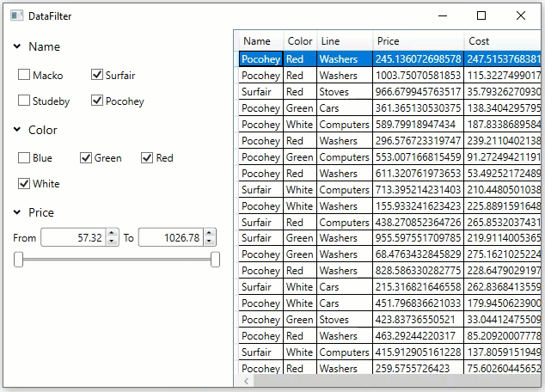545x392 pixels.
Task: Click the left scroll arrow of horizontal scrollbar
Action: coord(247,380)
